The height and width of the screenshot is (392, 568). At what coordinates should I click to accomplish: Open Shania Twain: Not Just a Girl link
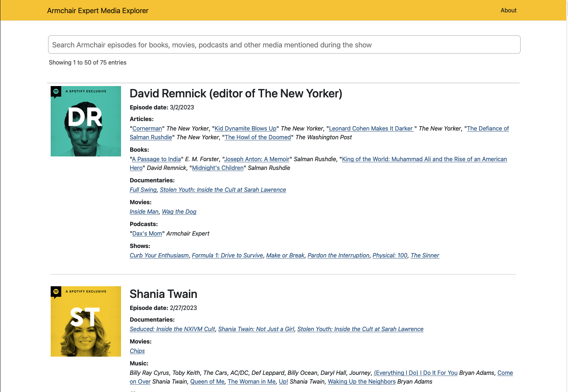[256, 329]
